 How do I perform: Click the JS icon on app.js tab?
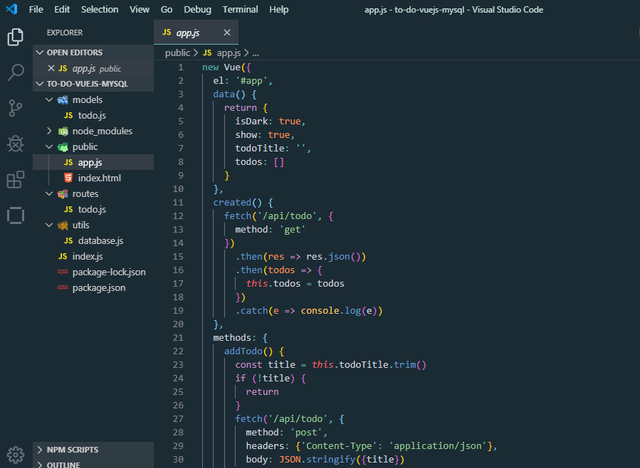(x=167, y=32)
